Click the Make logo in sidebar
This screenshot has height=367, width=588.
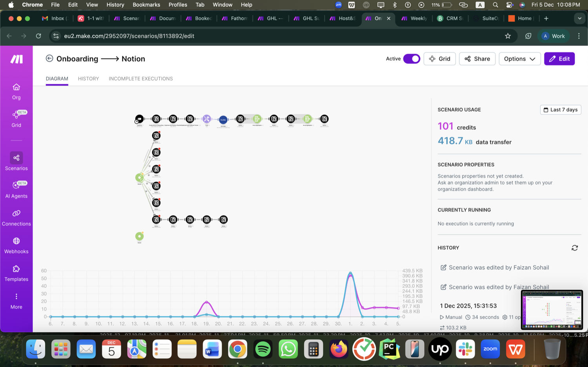[16, 59]
